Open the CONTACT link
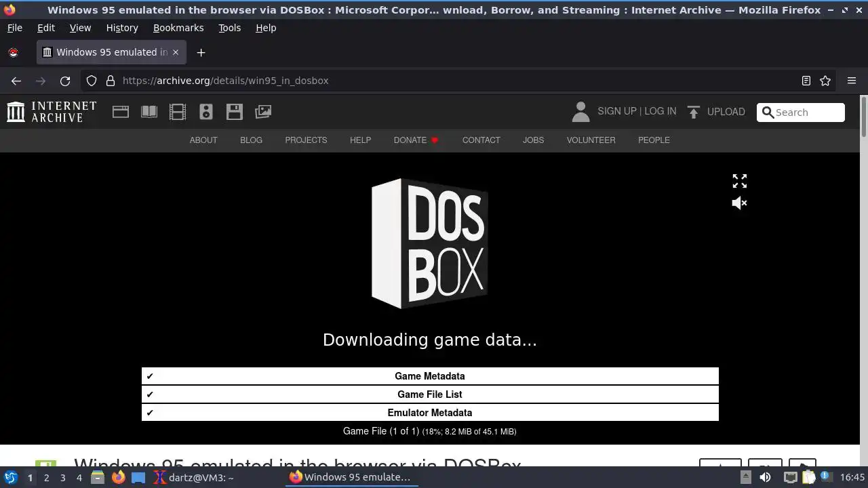 click(481, 140)
